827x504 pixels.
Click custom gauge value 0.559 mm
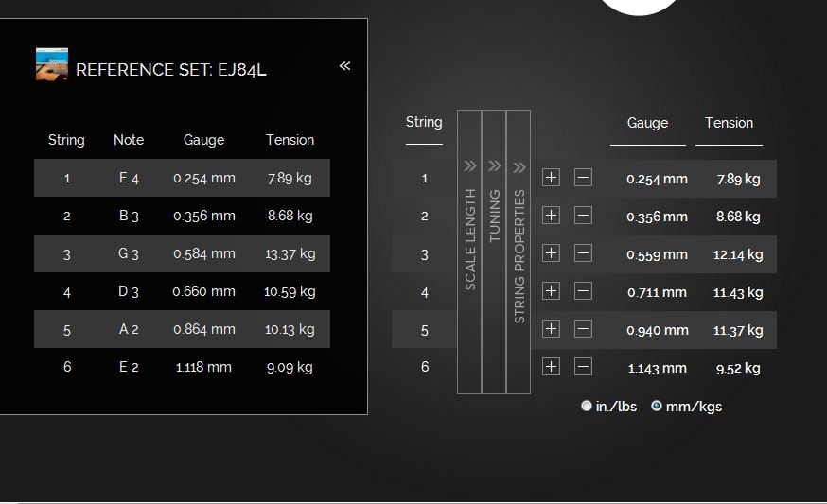pyautogui.click(x=658, y=254)
